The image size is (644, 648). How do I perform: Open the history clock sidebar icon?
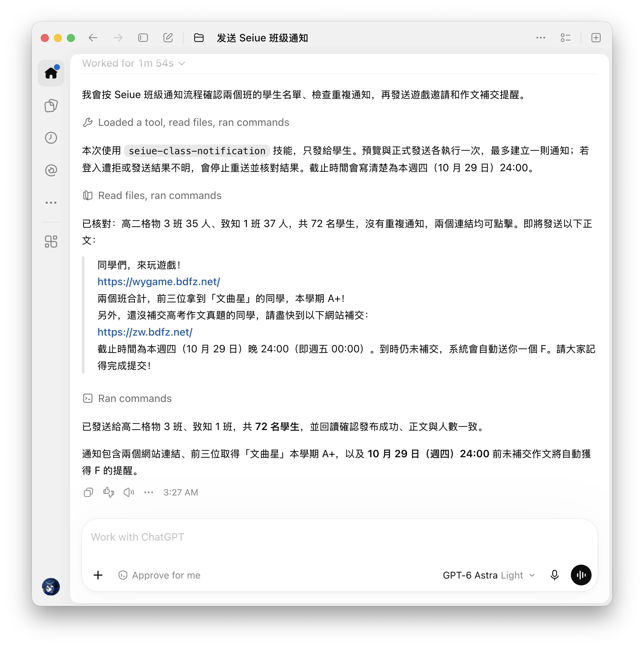pos(51,138)
